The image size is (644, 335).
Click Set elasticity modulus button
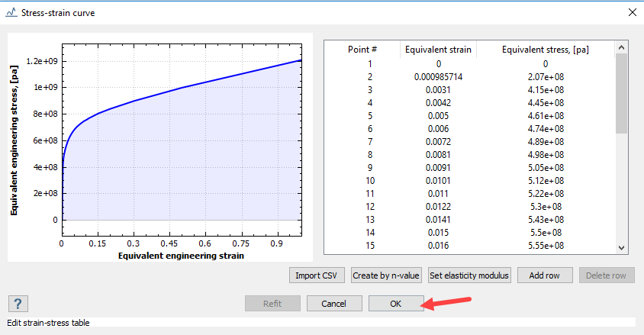click(x=469, y=275)
